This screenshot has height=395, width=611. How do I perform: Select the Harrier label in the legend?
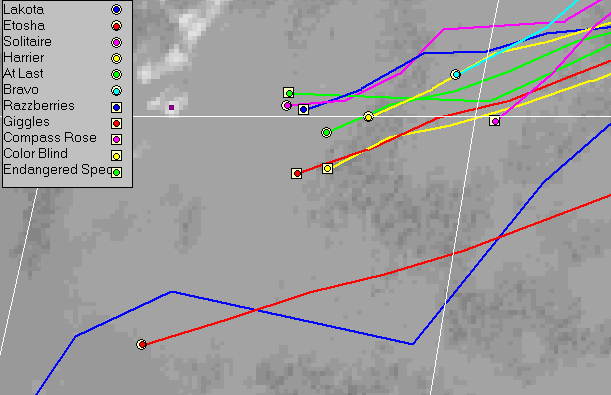point(24,58)
